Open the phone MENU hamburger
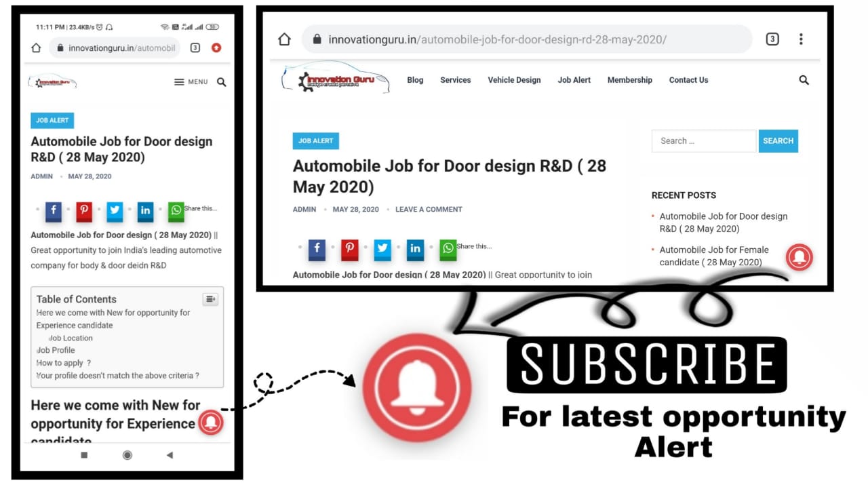Screen dimensions: 868x485 point(191,82)
